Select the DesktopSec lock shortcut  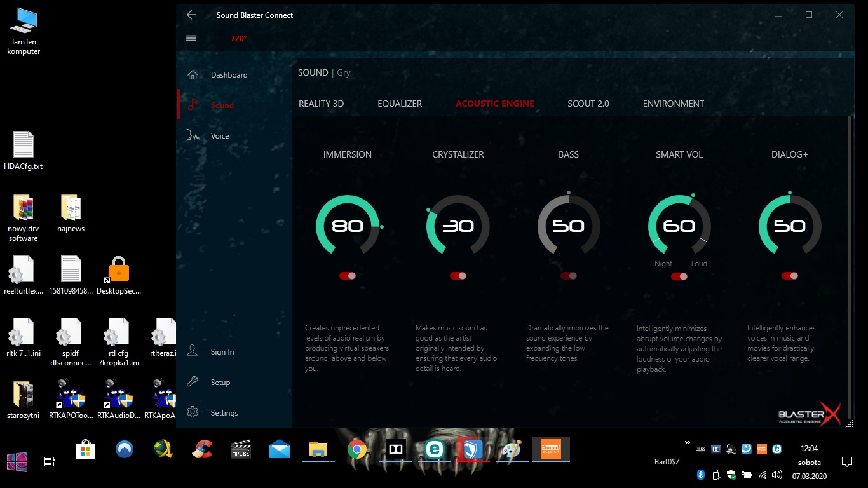(118, 276)
